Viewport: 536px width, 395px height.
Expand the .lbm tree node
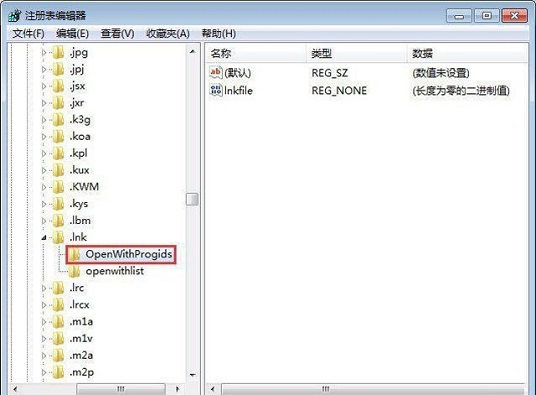pyautogui.click(x=44, y=221)
